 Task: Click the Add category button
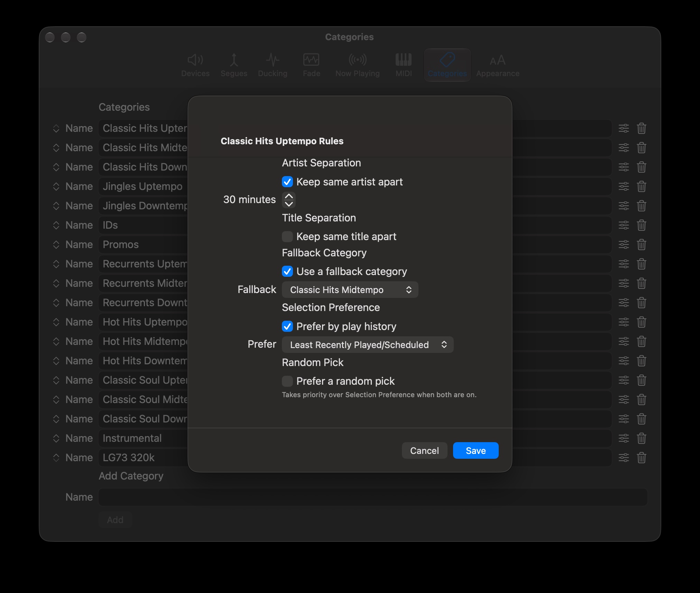click(115, 520)
